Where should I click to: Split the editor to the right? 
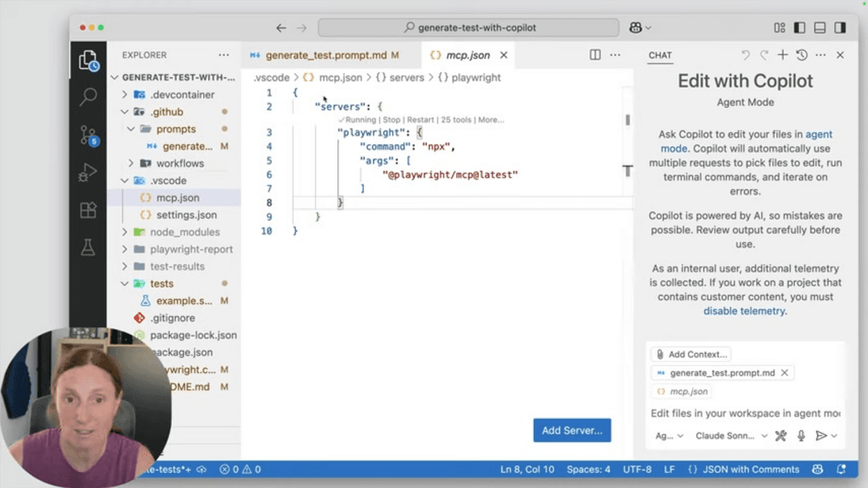pos(595,55)
